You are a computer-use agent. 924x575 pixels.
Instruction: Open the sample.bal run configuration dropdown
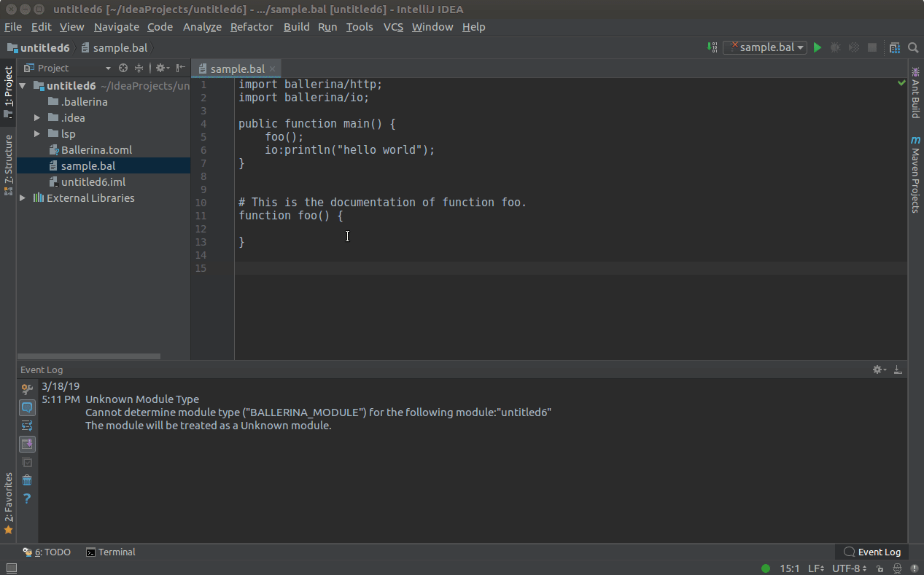(x=765, y=47)
